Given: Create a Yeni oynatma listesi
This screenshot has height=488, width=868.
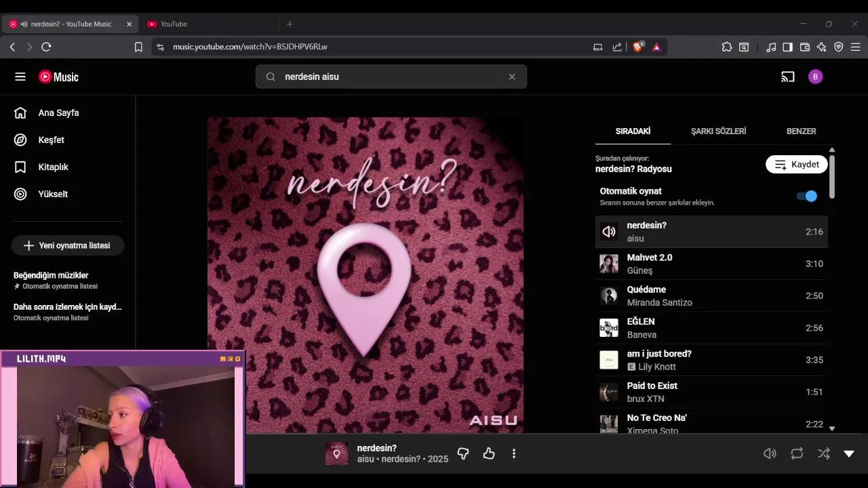Looking at the screenshot, I should [x=67, y=245].
